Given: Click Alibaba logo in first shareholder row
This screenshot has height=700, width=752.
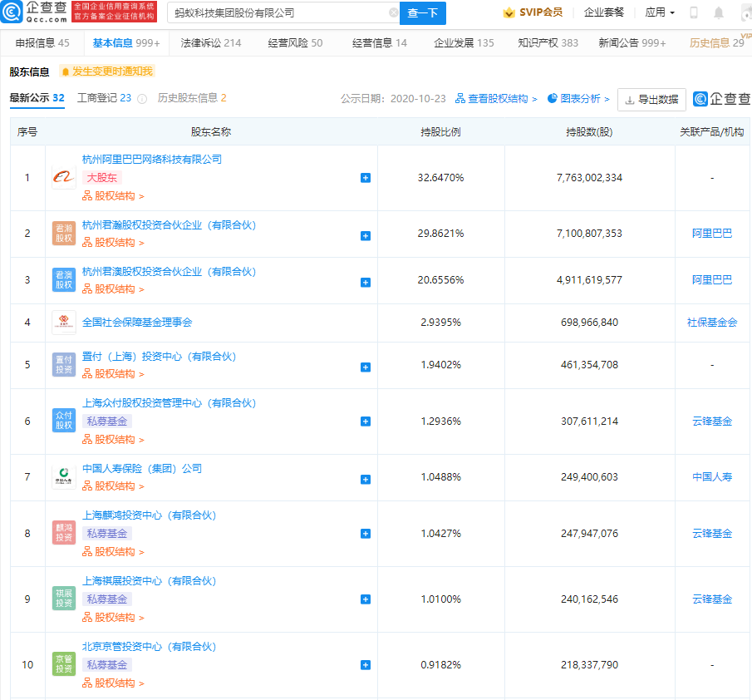Looking at the screenshot, I should coord(64,178).
